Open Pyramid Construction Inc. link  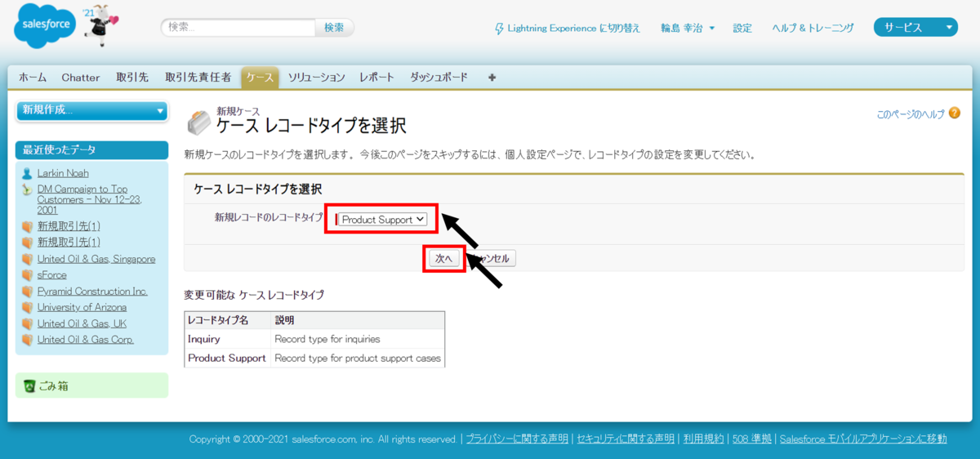92,292
